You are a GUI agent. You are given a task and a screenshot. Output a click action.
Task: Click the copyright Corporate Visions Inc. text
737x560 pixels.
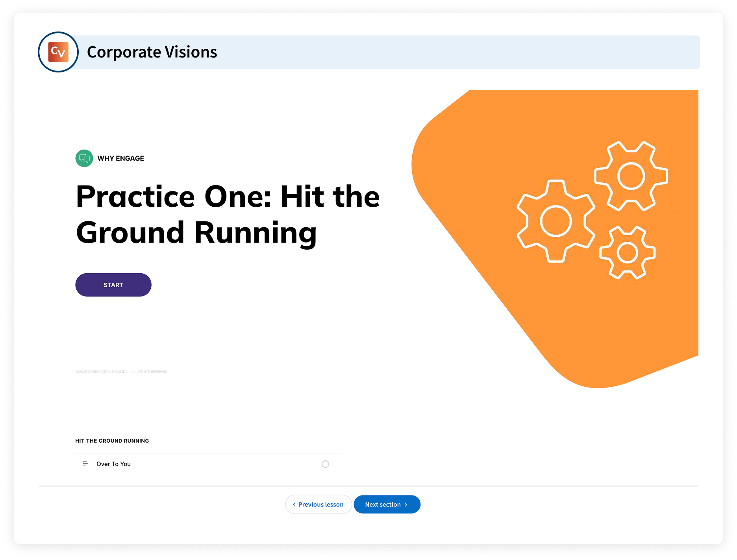click(x=122, y=372)
